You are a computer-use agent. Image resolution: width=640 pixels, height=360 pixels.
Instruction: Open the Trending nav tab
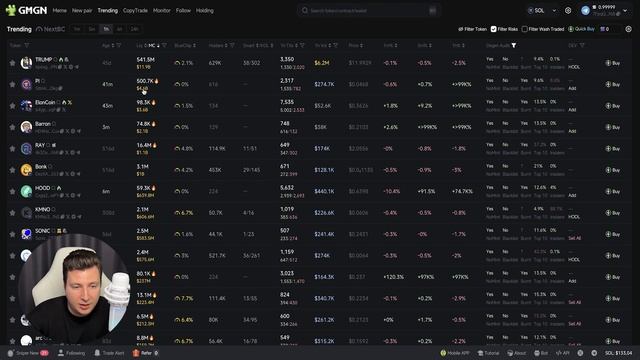(x=108, y=11)
